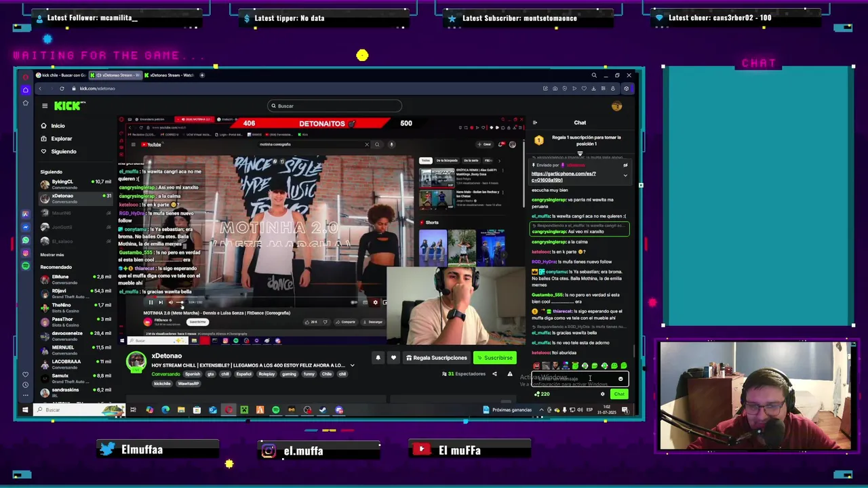Screen dimensions: 868x488
Task: Open a new browser tab
Action: click(x=202, y=75)
